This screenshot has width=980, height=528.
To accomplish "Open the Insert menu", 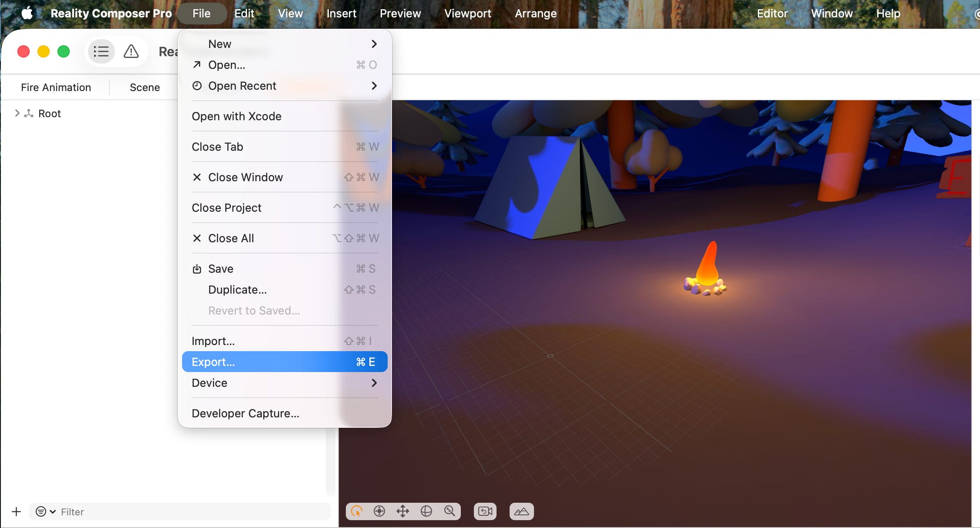I will click(x=341, y=14).
